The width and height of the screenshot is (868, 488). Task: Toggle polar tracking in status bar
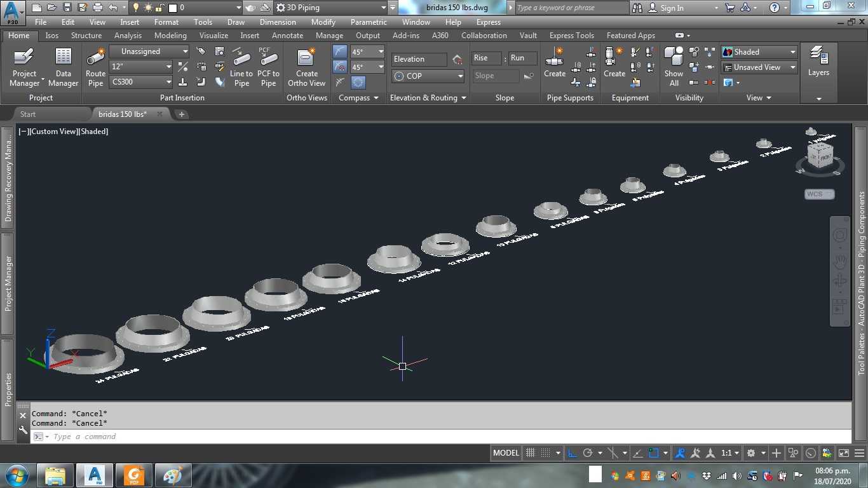coord(588,453)
